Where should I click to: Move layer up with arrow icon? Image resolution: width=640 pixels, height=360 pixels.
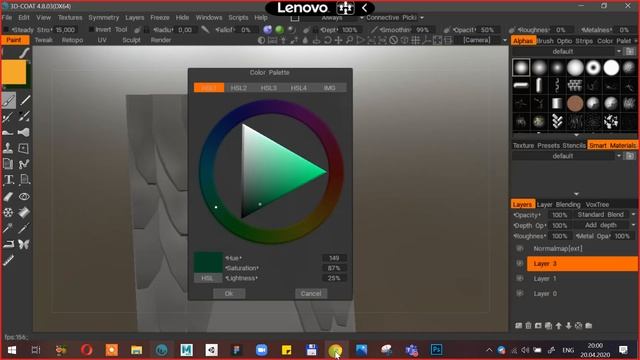[558, 326]
